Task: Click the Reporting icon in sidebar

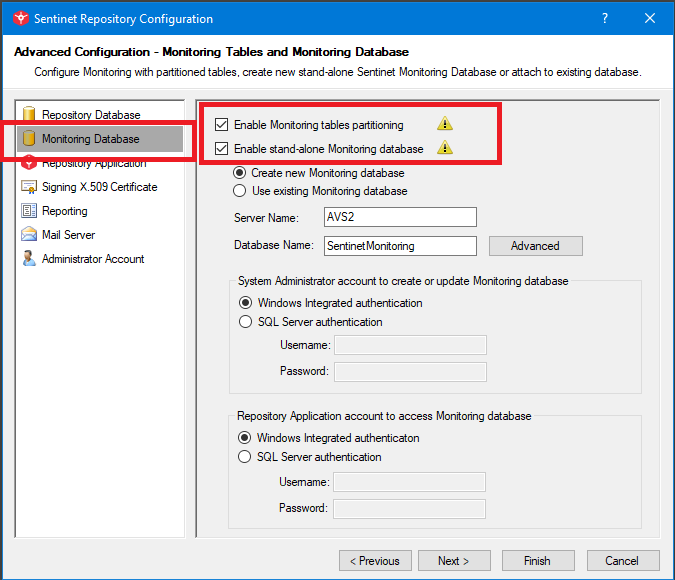Action: coord(29,211)
